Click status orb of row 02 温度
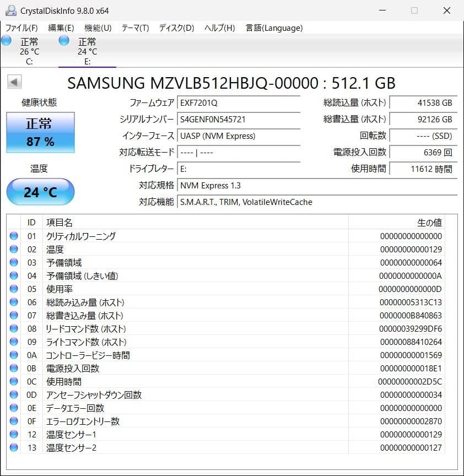Screen dimensions: 464x476 pyautogui.click(x=14, y=249)
